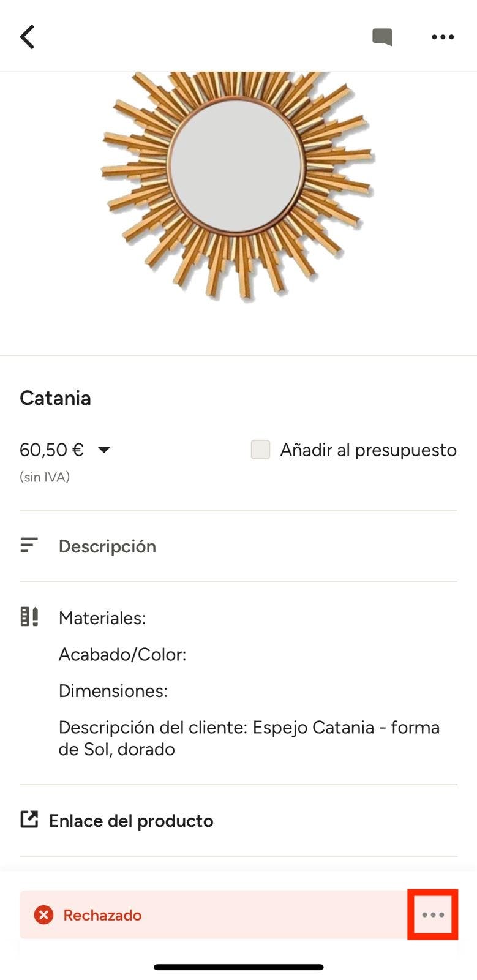Select the Catania product title
This screenshot has width=477, height=980.
[55, 398]
